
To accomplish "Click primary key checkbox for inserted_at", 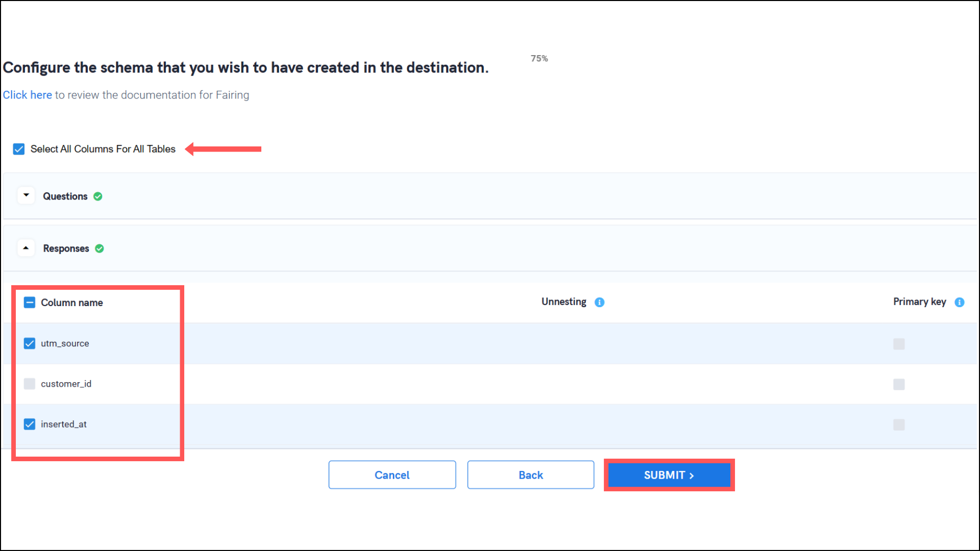I will pos(899,424).
